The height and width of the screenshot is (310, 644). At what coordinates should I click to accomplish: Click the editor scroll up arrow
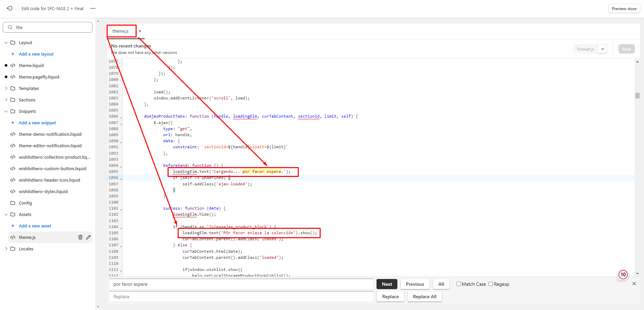(x=637, y=62)
